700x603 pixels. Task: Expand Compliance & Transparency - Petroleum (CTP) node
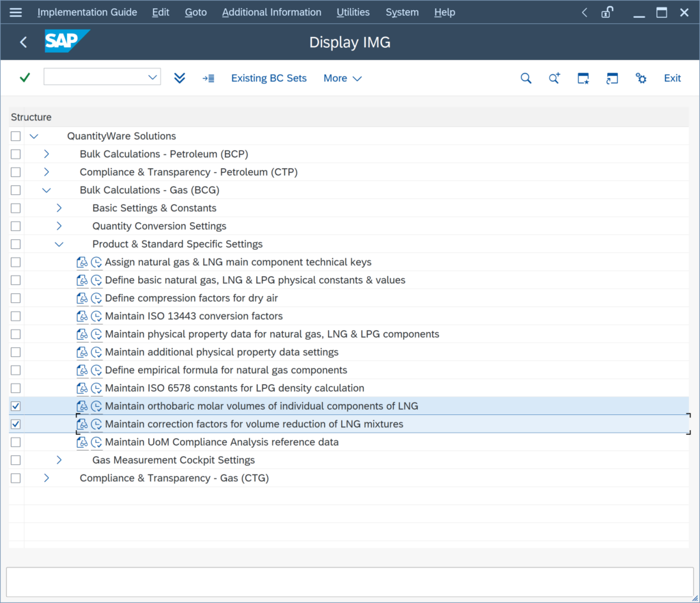tap(46, 172)
